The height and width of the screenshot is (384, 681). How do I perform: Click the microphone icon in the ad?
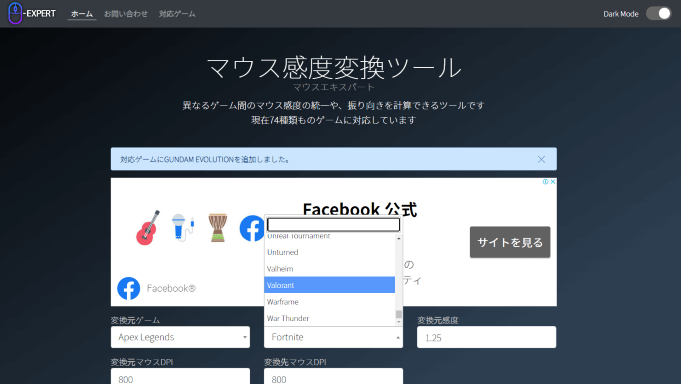click(x=182, y=227)
